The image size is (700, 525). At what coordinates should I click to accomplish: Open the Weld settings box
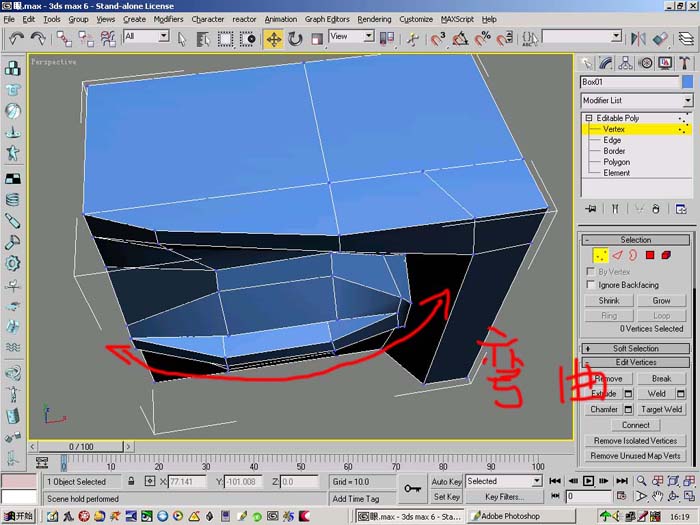click(x=681, y=394)
